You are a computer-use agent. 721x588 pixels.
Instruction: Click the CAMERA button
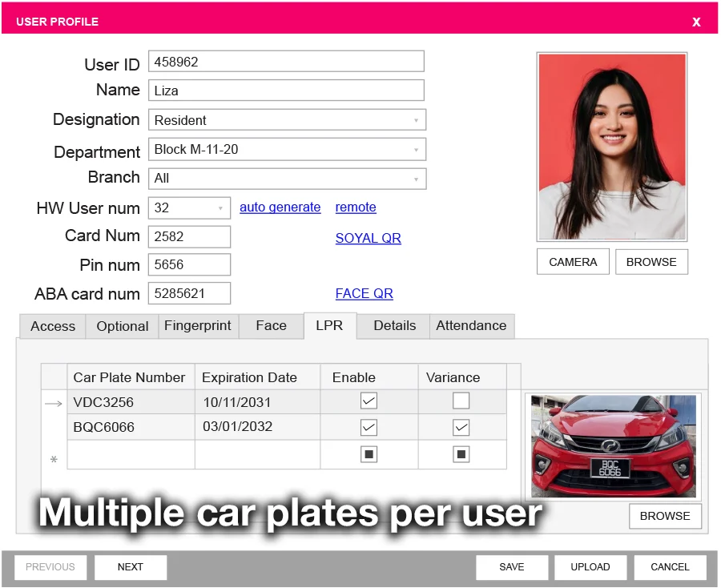(x=573, y=262)
